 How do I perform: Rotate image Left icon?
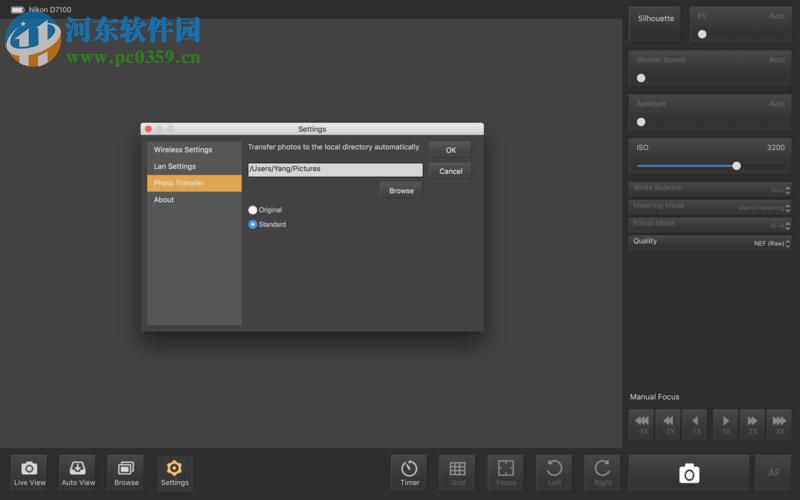pos(554,472)
